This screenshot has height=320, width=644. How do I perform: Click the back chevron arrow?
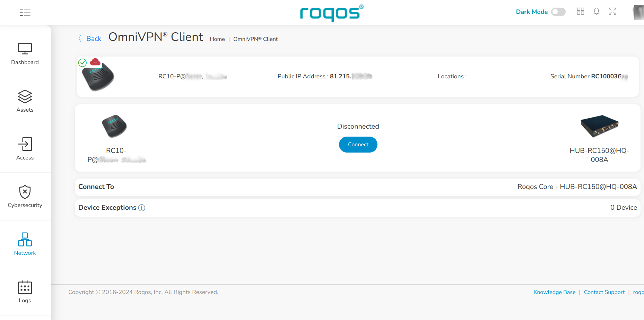(80, 38)
